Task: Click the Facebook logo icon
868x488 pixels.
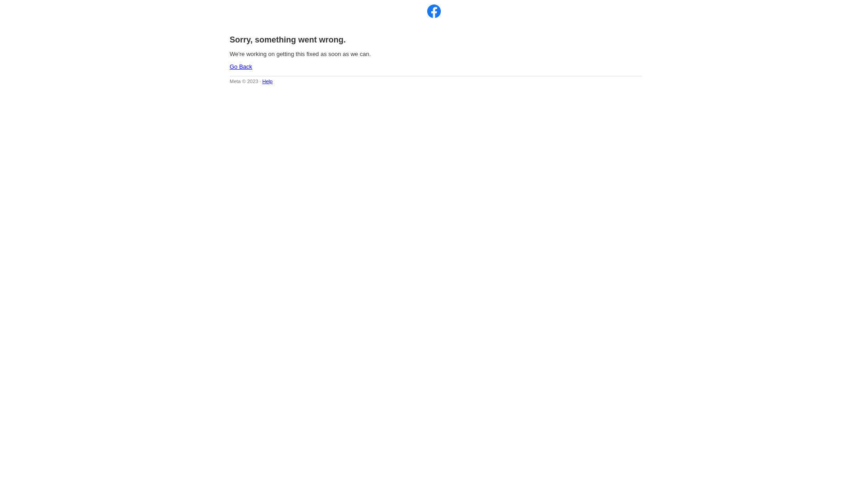Action: tap(434, 11)
